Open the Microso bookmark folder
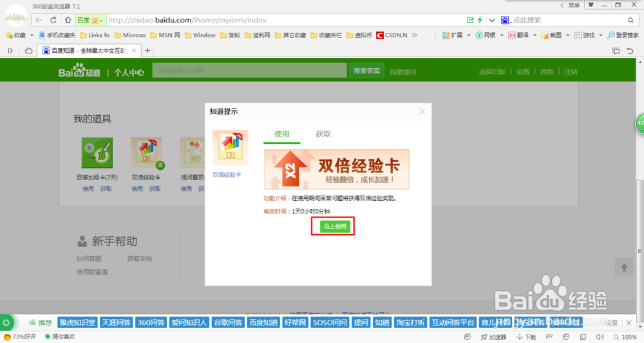 click(x=130, y=35)
